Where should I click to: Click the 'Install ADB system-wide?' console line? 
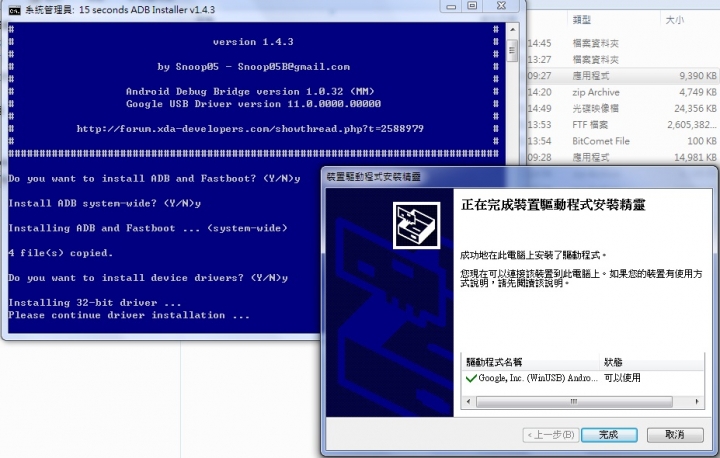coord(105,204)
